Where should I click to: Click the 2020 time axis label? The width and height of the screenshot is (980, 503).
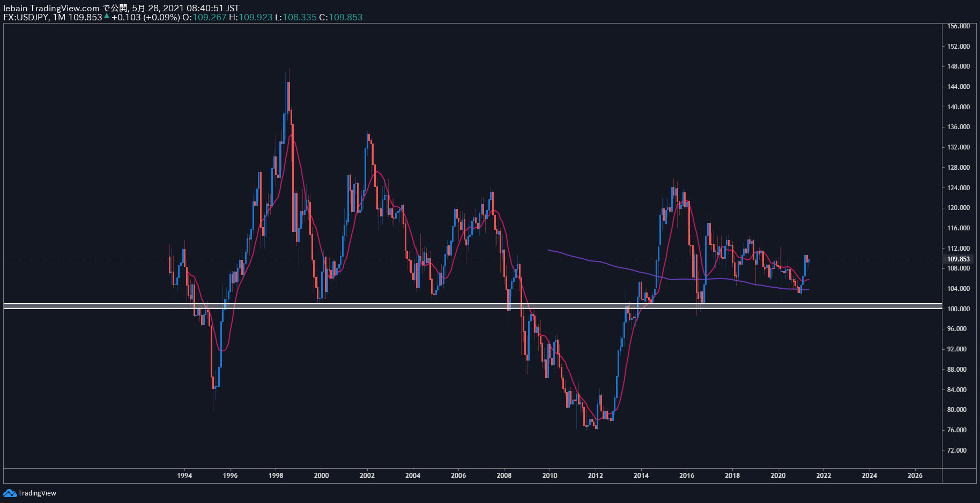[x=778, y=476]
